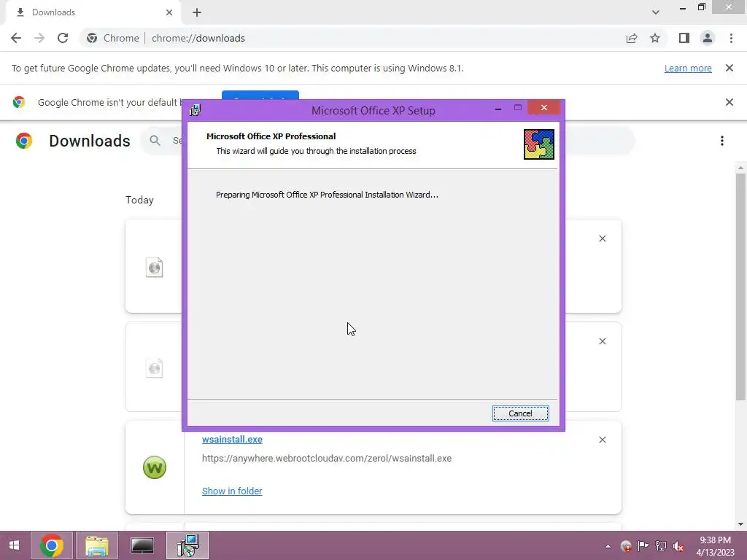Remove the first download entry from list
The width and height of the screenshot is (747, 560).
(x=603, y=238)
